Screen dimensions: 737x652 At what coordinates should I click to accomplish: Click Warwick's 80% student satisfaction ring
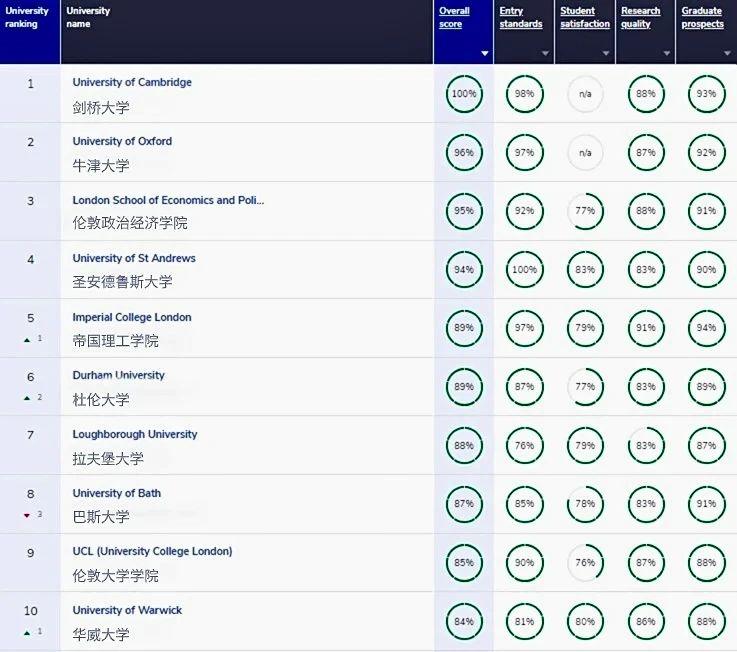(x=585, y=621)
